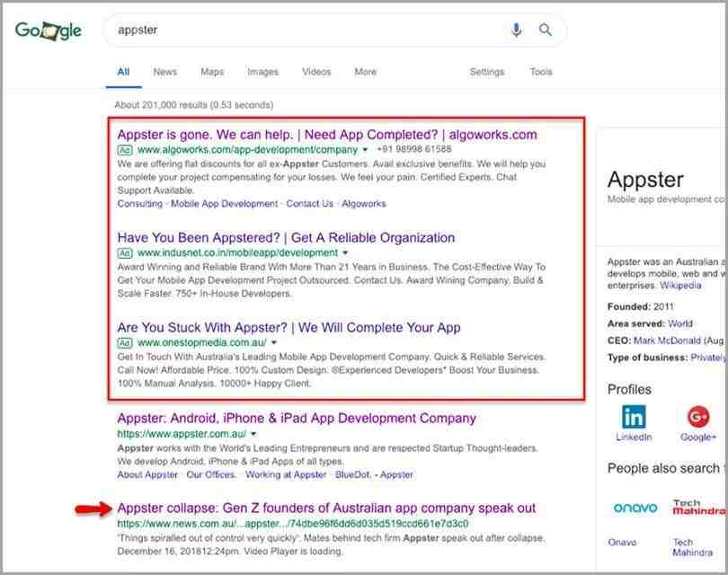Click the news.com.au article URL
The height and width of the screenshot is (575, 728).
293,524
